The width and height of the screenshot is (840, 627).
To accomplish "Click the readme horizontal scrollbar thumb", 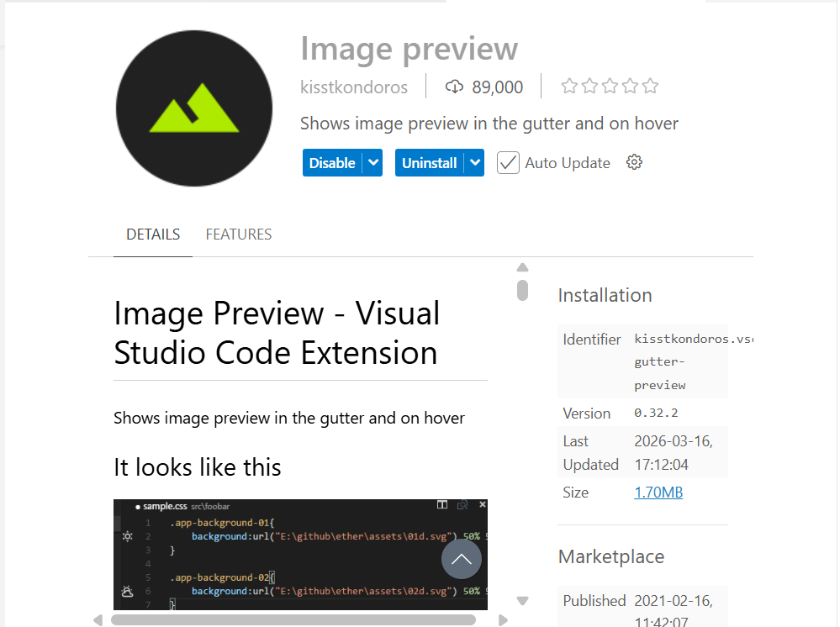I will click(x=293, y=620).
